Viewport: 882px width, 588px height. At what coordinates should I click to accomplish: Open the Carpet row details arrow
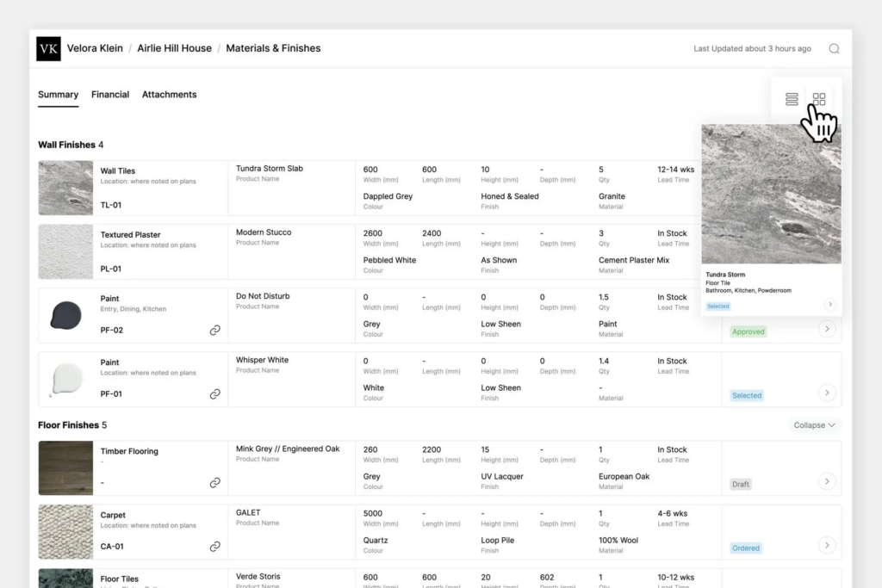(x=827, y=545)
